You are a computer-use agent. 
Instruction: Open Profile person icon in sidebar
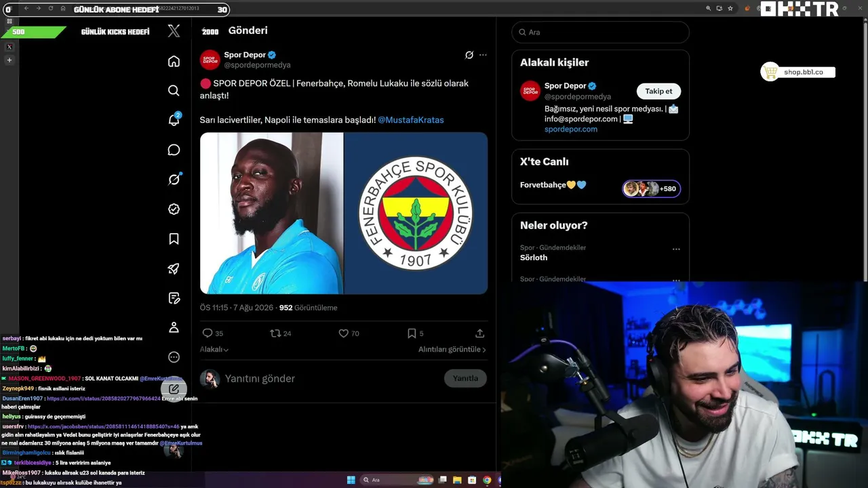tap(174, 327)
